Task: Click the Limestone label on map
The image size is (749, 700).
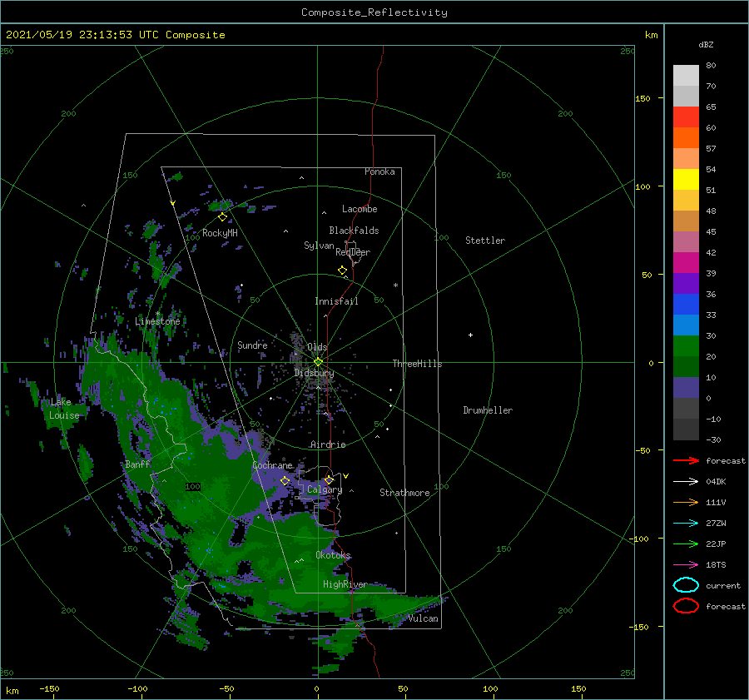Action: click(x=157, y=321)
